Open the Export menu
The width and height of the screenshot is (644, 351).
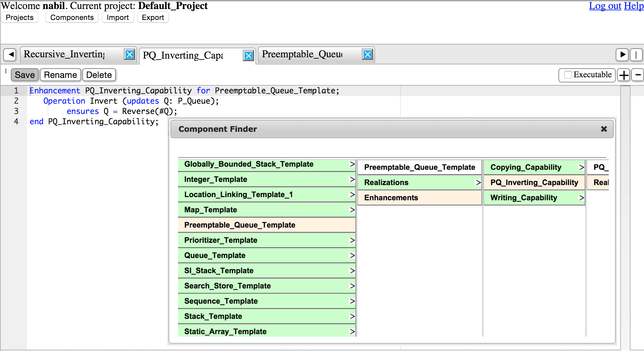coord(153,17)
